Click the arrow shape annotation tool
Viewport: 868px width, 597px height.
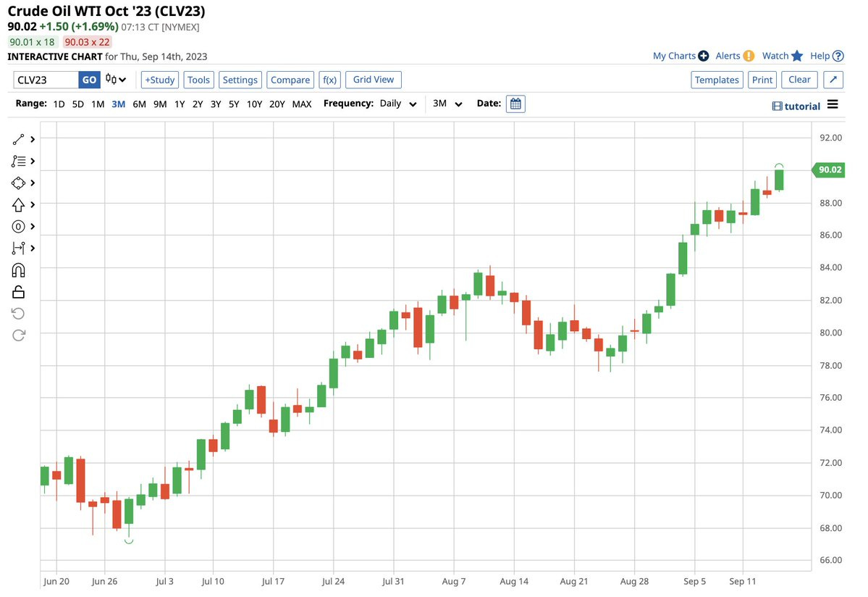[19, 205]
